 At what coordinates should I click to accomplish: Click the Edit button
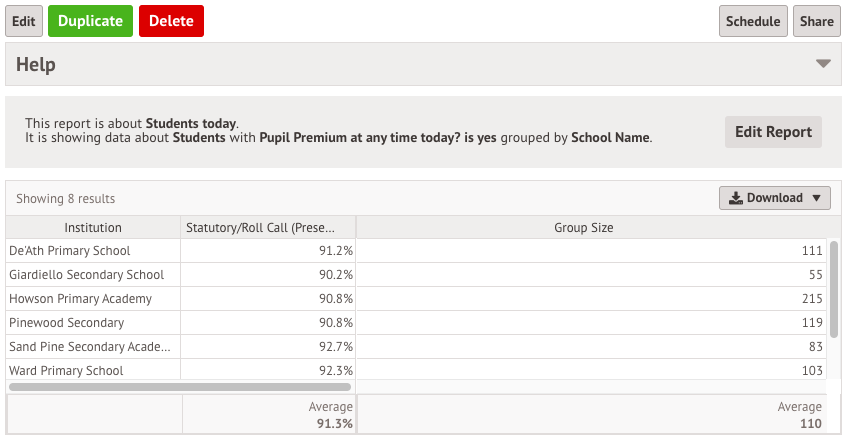click(x=24, y=21)
